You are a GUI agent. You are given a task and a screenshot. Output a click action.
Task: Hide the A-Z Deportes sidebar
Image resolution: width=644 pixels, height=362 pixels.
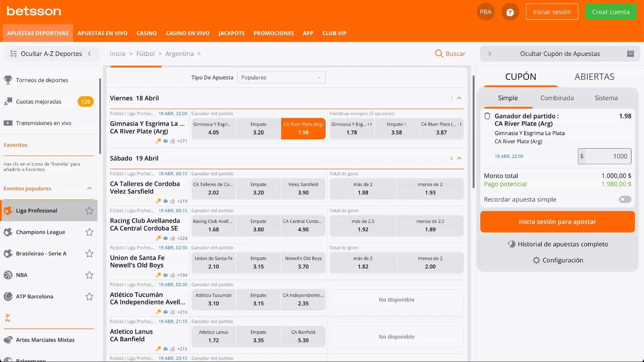click(x=51, y=54)
